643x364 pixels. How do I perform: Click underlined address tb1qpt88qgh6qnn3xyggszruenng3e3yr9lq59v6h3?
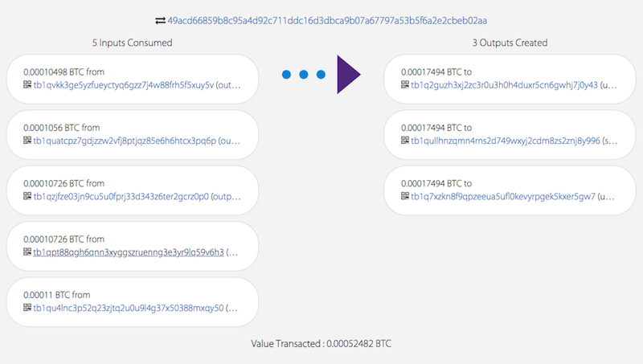(129, 252)
